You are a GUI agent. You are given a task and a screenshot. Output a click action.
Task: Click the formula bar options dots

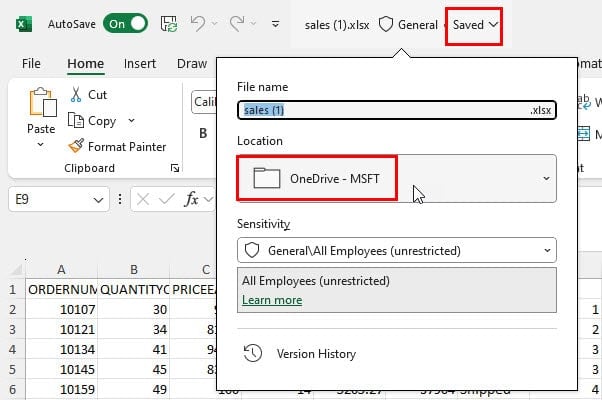[120, 200]
